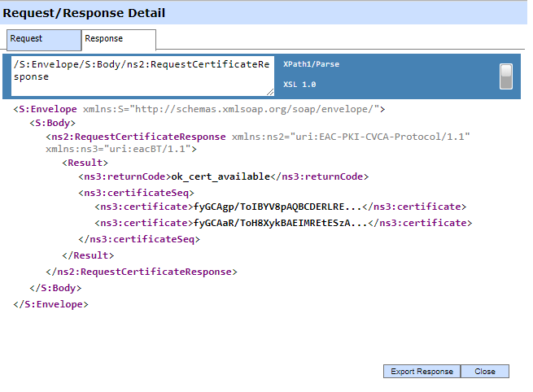Click the Request/Response Detail title
Image resolution: width=533 pixels, height=392 pixels.
point(83,13)
